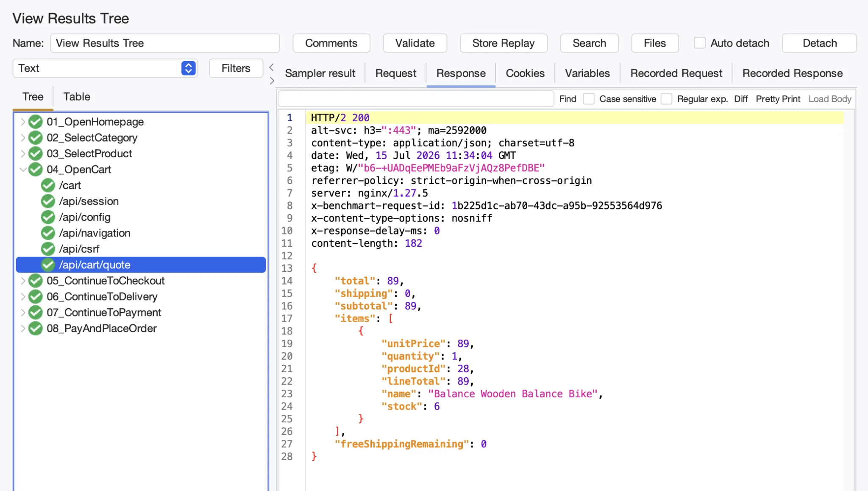This screenshot has width=868, height=491.
Task: Click green success icon of 01_OpenHomepage
Action: click(x=36, y=122)
